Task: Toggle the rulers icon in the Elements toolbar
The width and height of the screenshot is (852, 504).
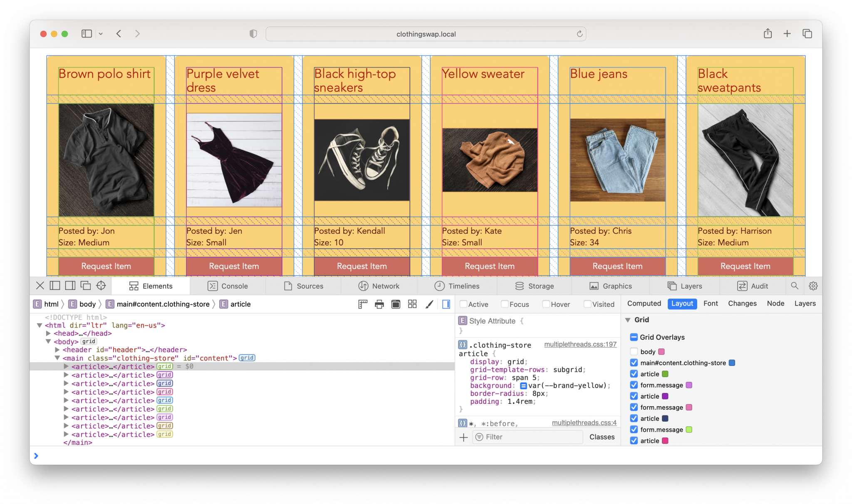Action: click(x=362, y=304)
